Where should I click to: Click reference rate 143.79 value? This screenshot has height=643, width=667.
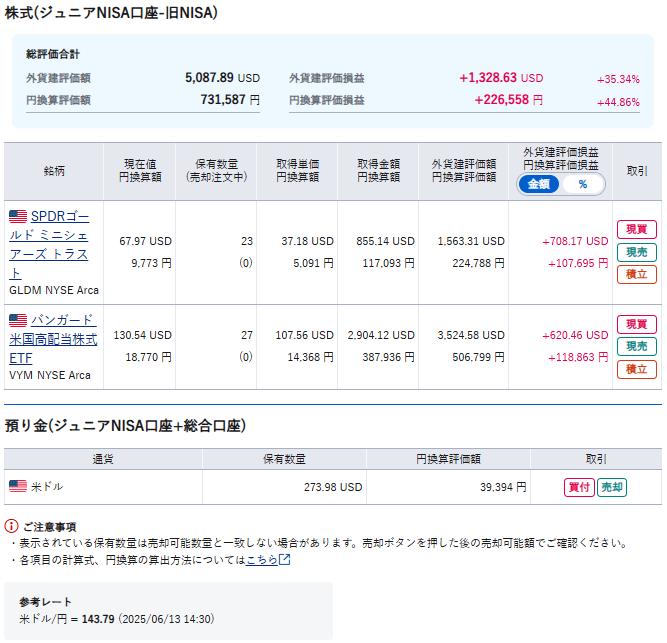click(98, 619)
